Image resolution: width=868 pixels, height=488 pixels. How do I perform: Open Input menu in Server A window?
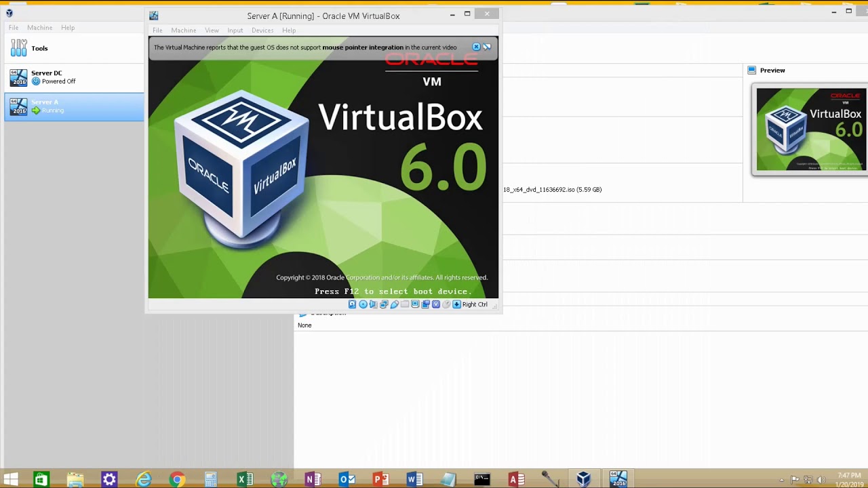(235, 30)
